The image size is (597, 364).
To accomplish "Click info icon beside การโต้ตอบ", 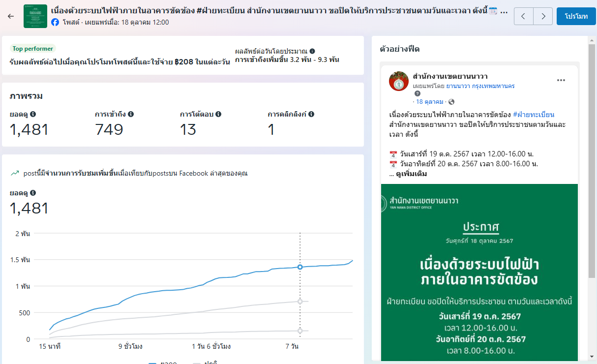I will (x=218, y=114).
